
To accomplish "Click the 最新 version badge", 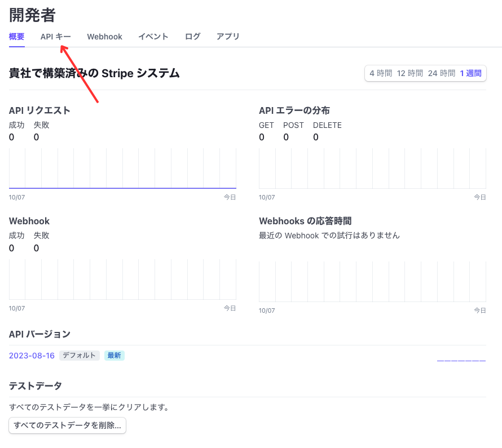I will [x=115, y=356].
